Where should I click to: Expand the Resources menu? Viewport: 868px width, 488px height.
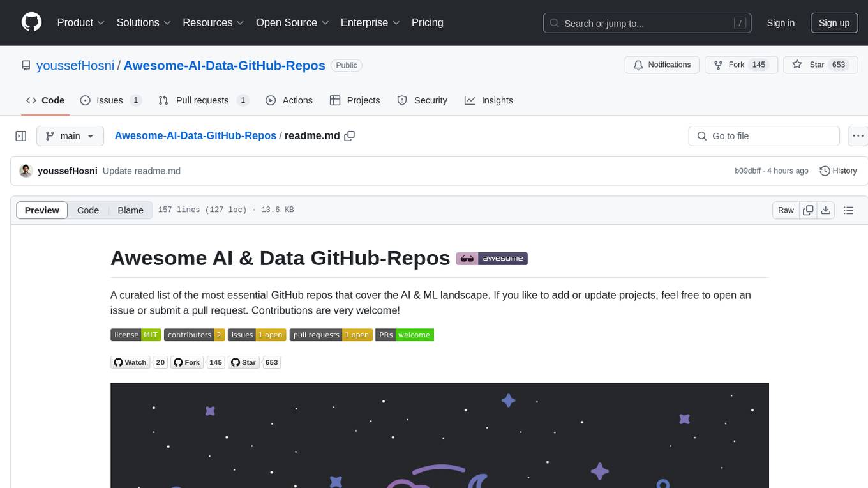click(x=213, y=22)
